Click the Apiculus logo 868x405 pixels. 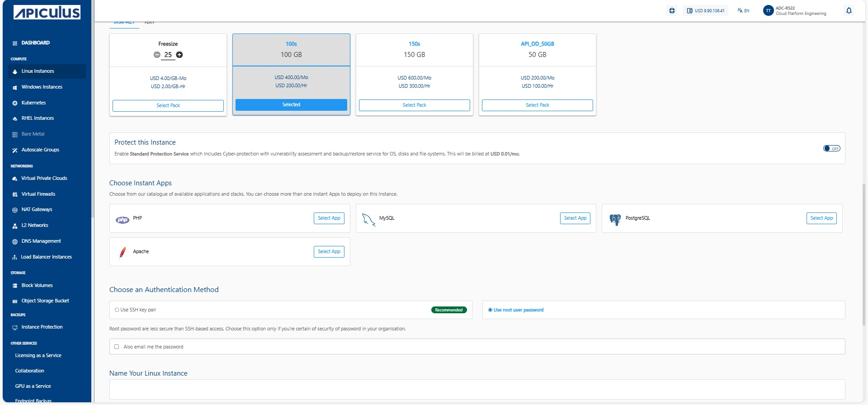click(x=47, y=12)
